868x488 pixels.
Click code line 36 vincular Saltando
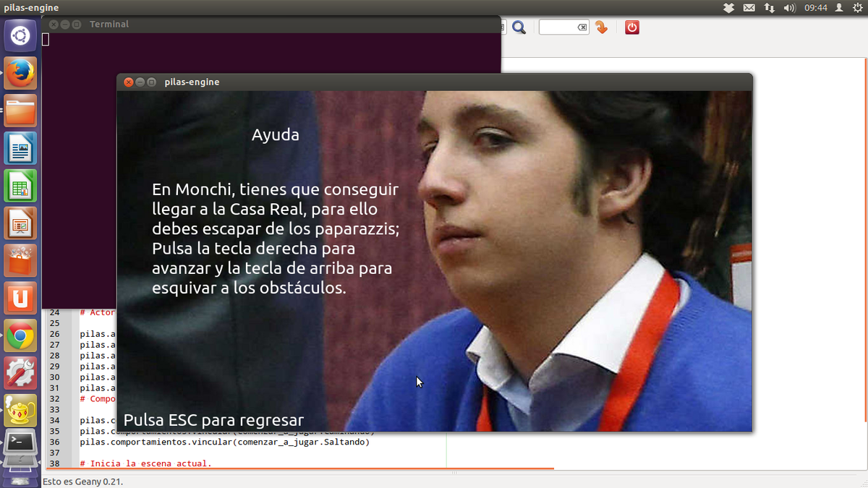[x=224, y=442]
